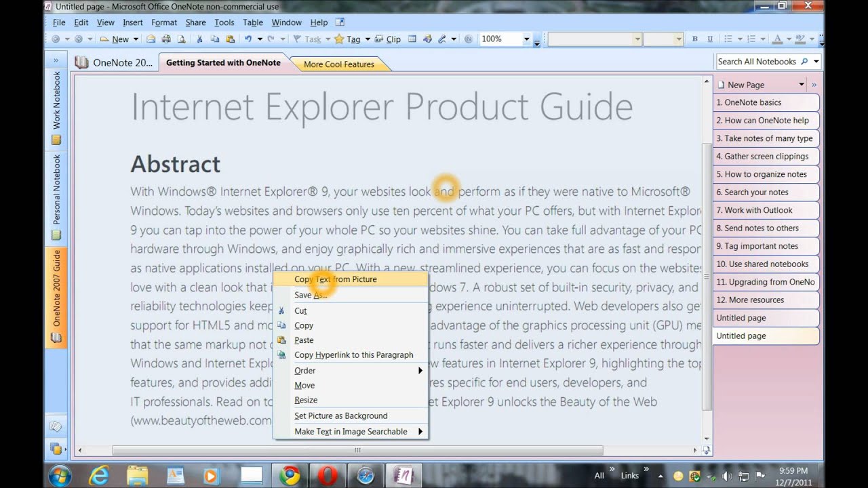Open the File menu
Screen dimensions: 868x488
point(59,22)
